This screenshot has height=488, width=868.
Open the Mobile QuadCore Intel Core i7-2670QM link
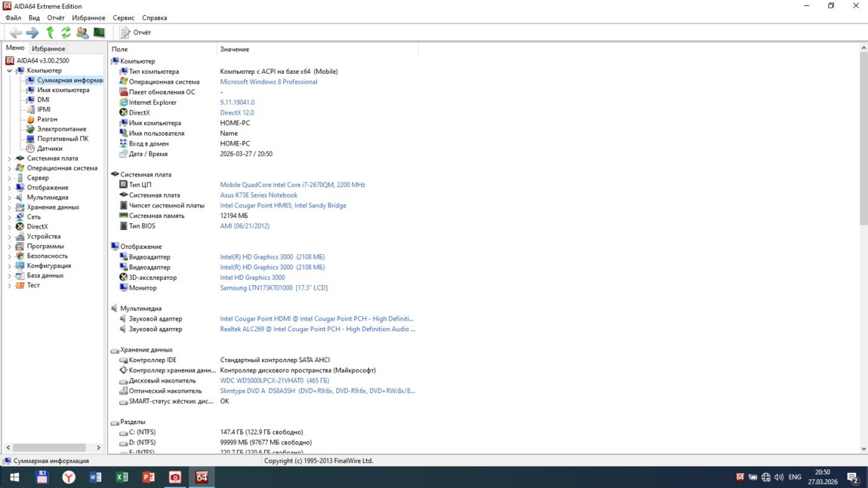tap(292, 185)
